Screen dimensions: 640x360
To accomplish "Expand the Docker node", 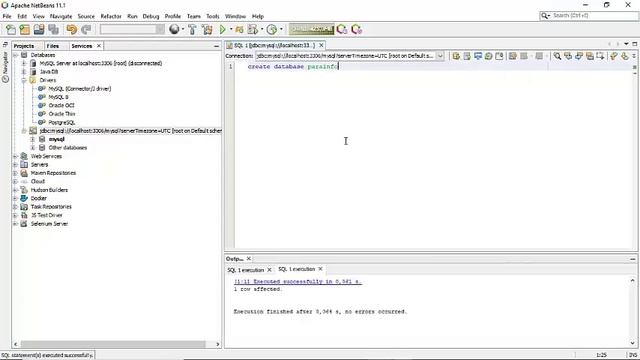I will pyautogui.click(x=16, y=198).
